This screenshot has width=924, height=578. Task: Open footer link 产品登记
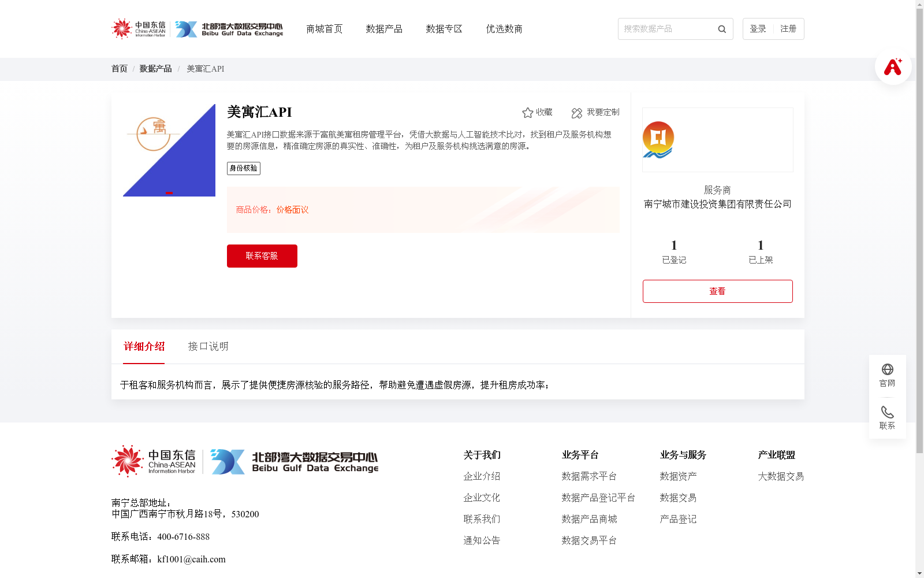tap(678, 519)
